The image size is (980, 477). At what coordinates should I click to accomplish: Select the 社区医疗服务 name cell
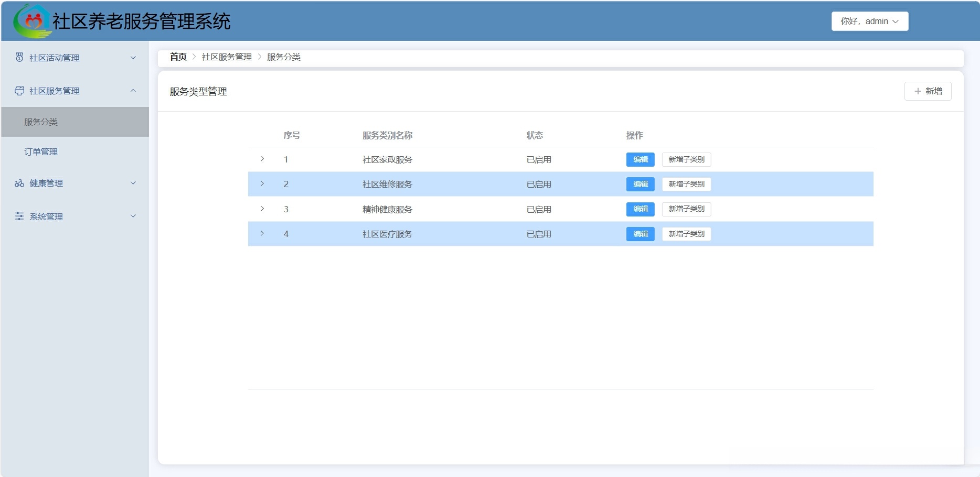(x=387, y=234)
